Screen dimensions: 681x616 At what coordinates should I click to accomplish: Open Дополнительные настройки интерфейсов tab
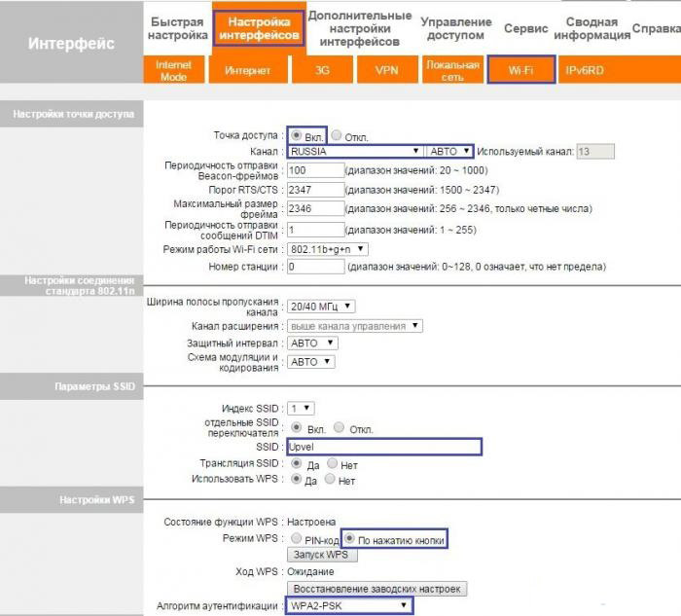360,28
